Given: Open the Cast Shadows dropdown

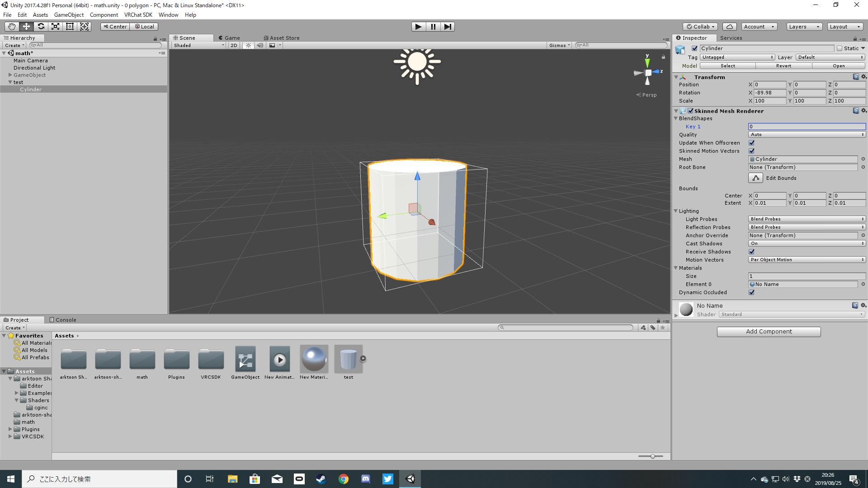Looking at the screenshot, I should click(x=807, y=244).
